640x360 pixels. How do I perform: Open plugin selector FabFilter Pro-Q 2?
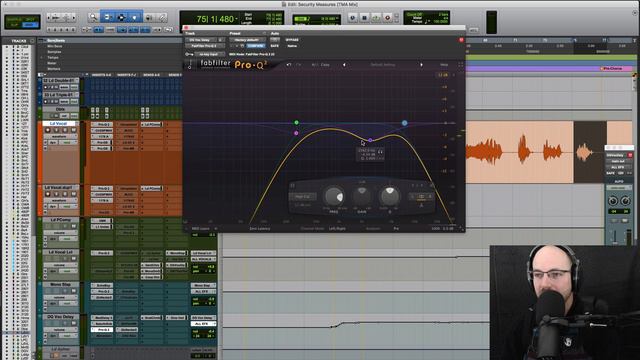tap(204, 46)
